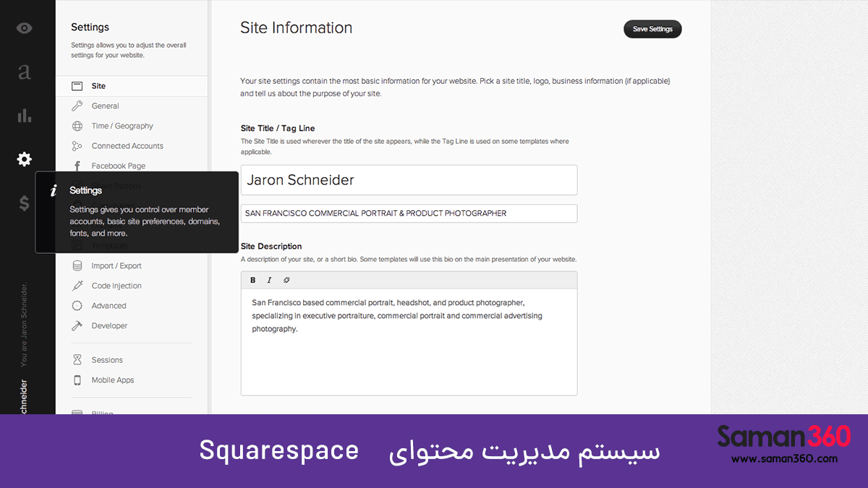The width and height of the screenshot is (868, 488).
Task: Click the Facebook 'f' icon for Facebook Page
Action: point(77,166)
